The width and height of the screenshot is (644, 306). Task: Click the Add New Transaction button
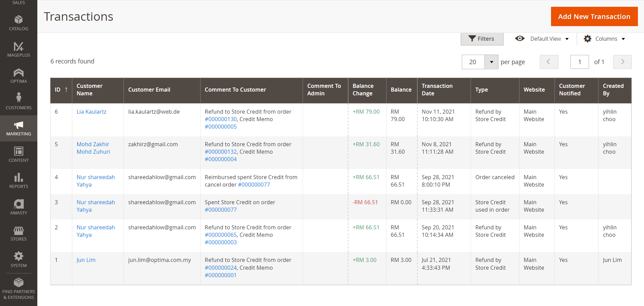(x=594, y=17)
